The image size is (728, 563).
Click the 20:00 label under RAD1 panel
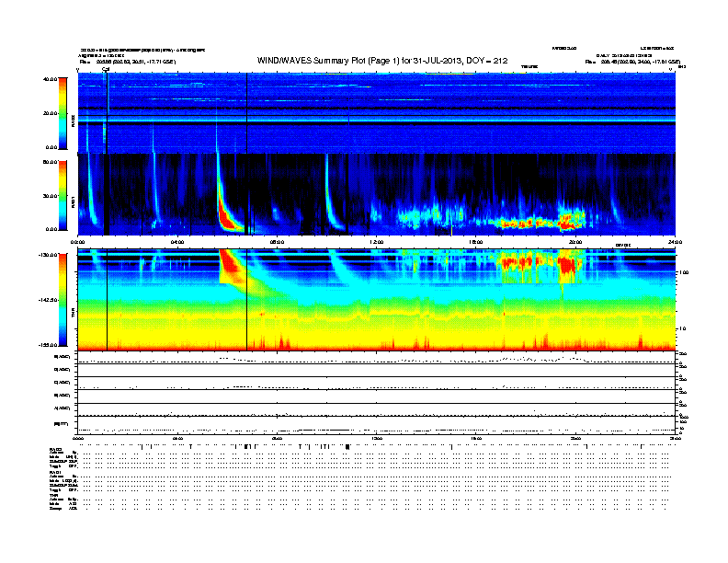(575, 242)
